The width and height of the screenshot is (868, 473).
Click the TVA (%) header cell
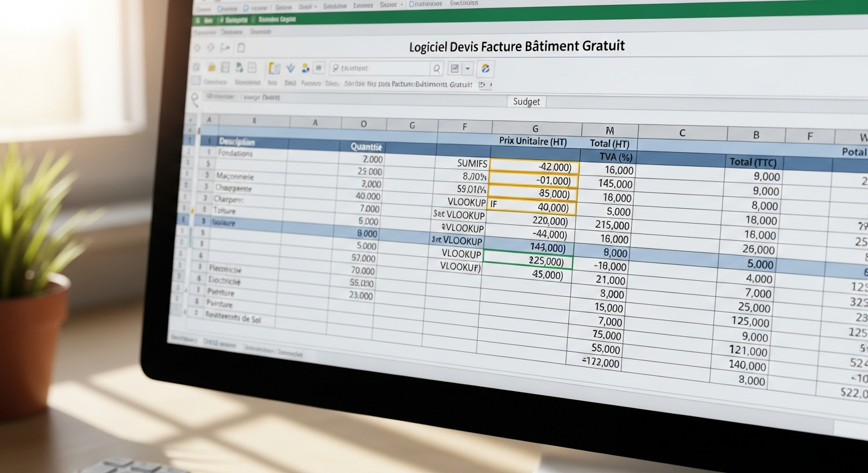coord(616,157)
